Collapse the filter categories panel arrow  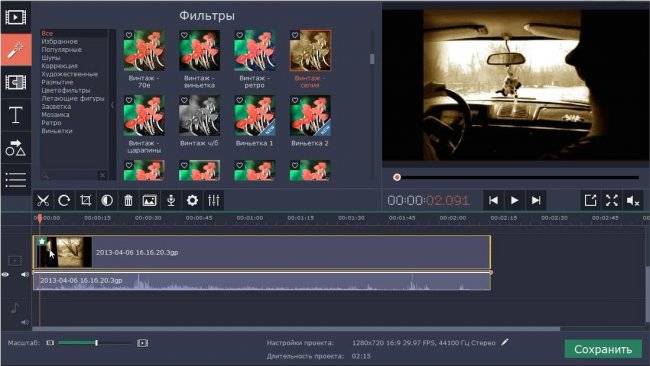(x=112, y=105)
